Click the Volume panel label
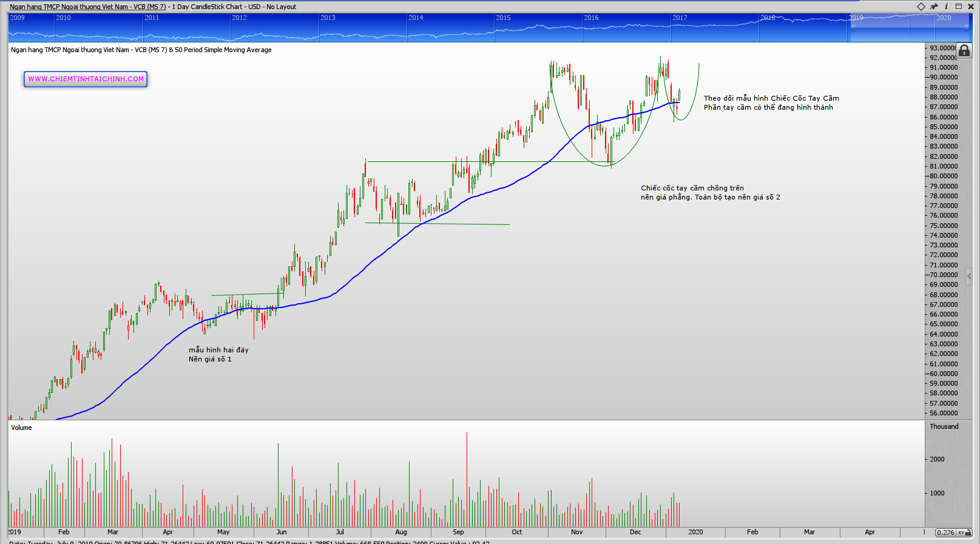 21,428
